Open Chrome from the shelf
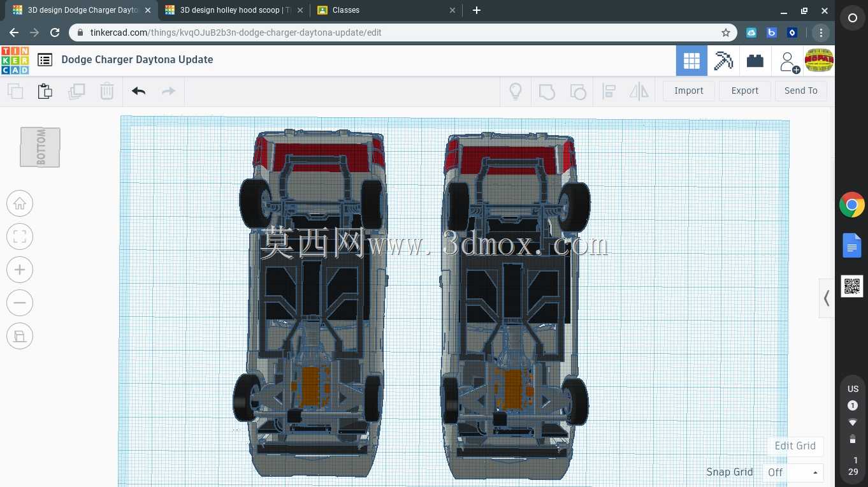 tap(852, 205)
